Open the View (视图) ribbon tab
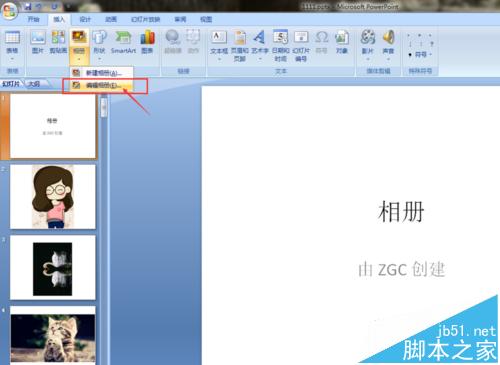Image resolution: width=500 pixels, height=365 pixels. pyautogui.click(x=206, y=19)
